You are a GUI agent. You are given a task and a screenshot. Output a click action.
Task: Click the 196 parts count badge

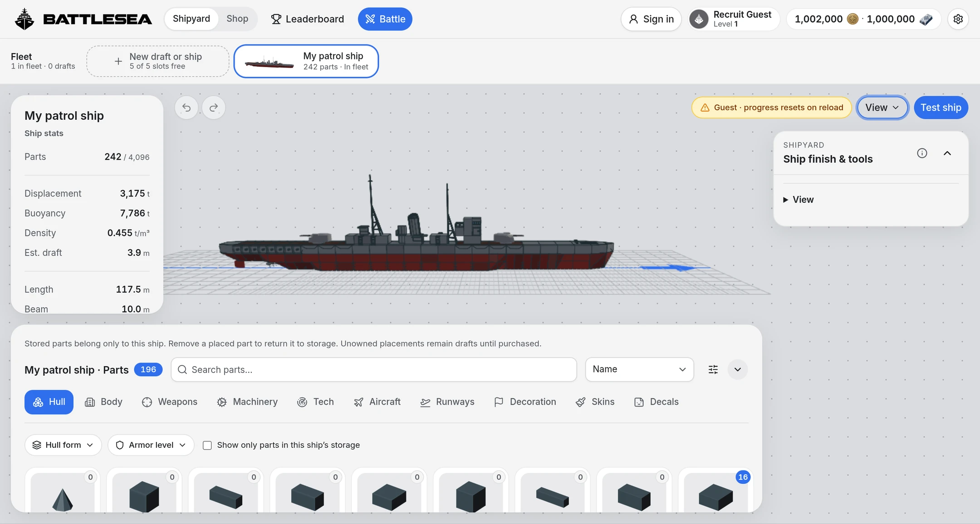click(x=148, y=370)
